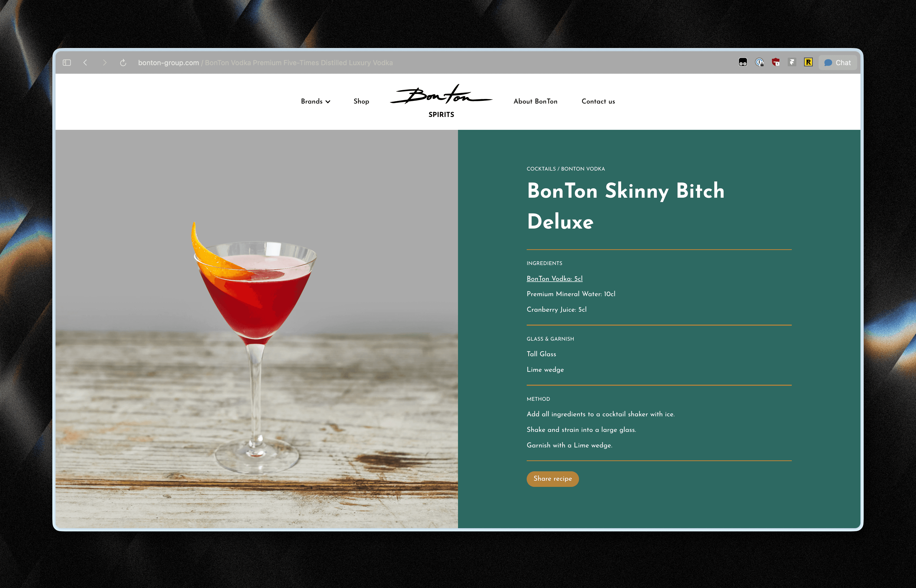Open the black two-circle extension icon
Screen dimensions: 916x588
pos(743,62)
